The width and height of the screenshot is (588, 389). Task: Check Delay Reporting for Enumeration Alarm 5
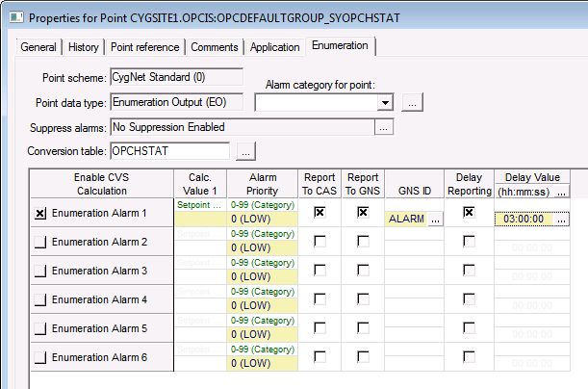tap(469, 327)
